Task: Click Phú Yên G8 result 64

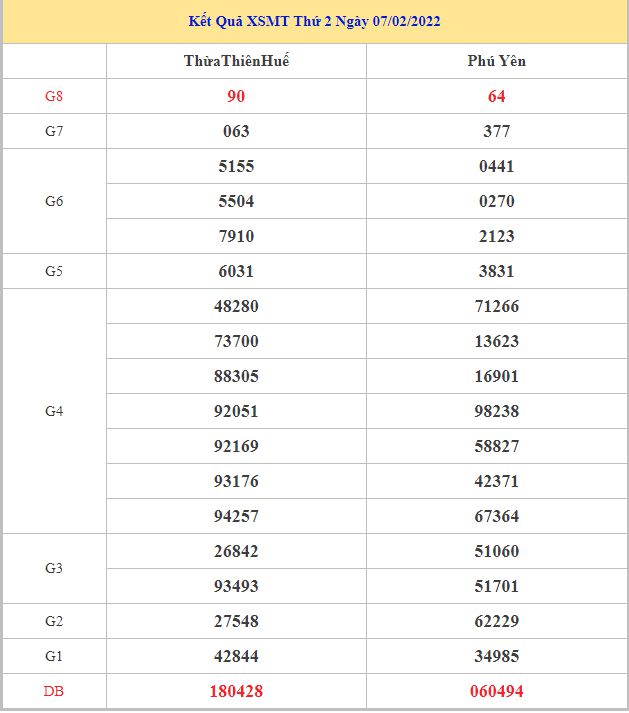Action: click(497, 96)
